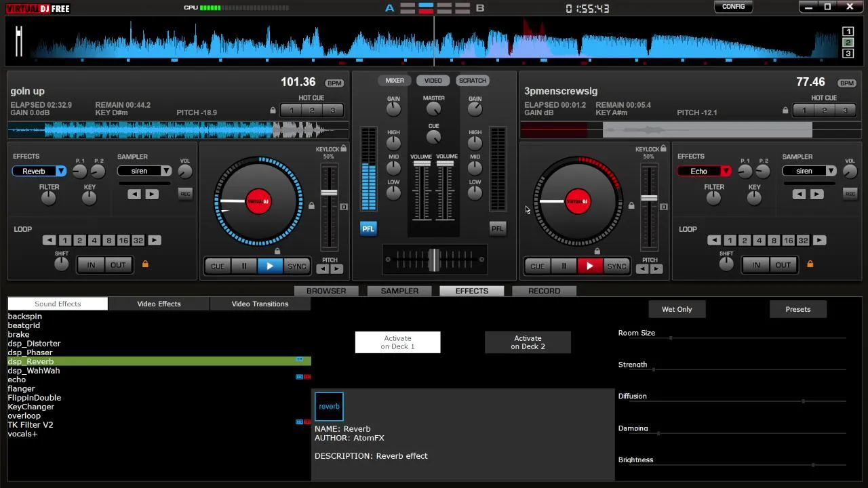Image resolution: width=868 pixels, height=488 pixels.
Task: Open deck 2 Echo effect dropdown
Action: click(x=726, y=171)
